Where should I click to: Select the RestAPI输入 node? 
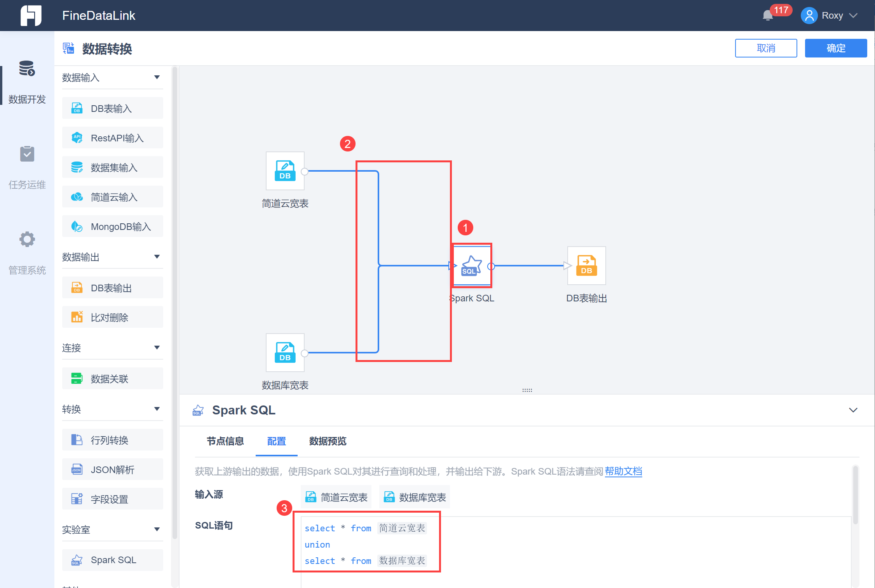coord(112,137)
